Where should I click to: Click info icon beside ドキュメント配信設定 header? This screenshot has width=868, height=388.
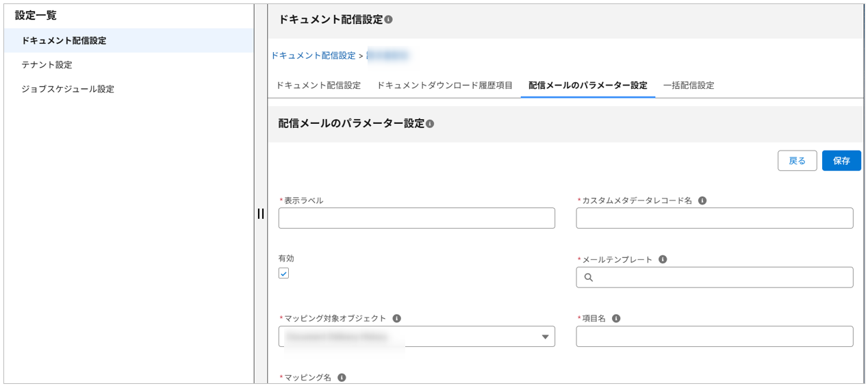[x=389, y=21]
